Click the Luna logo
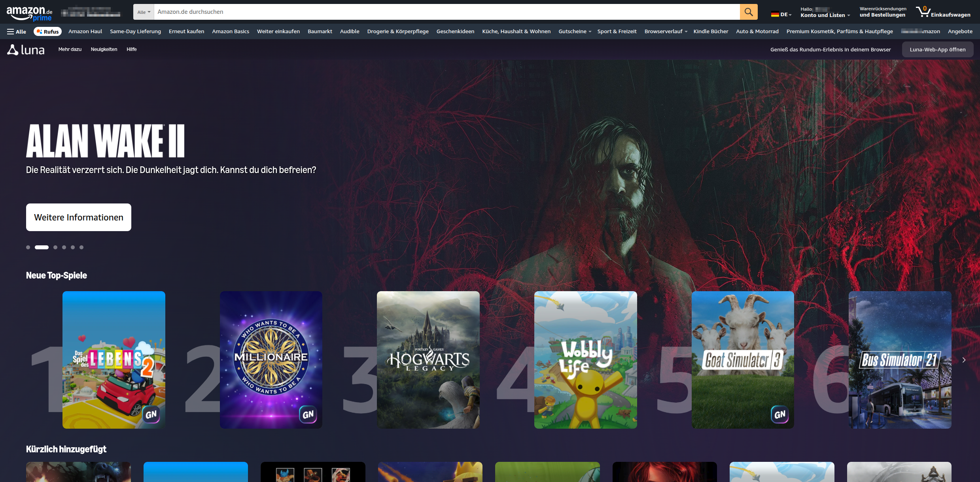This screenshot has height=482, width=980. (26, 50)
